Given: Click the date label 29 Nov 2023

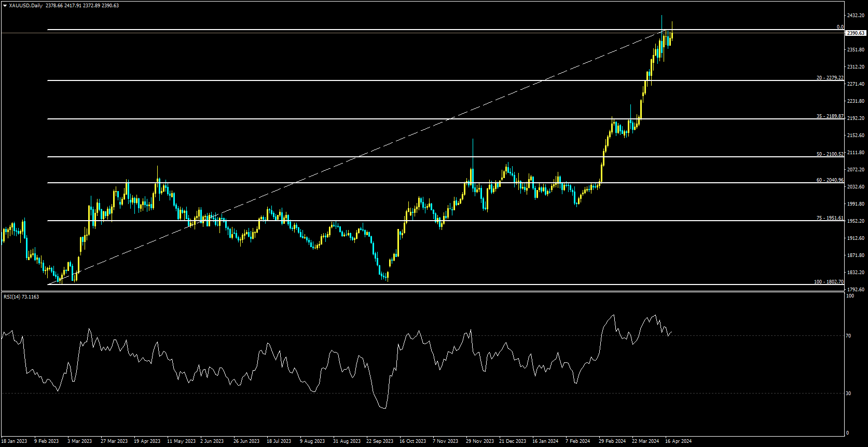Looking at the screenshot, I should click(x=480, y=441).
